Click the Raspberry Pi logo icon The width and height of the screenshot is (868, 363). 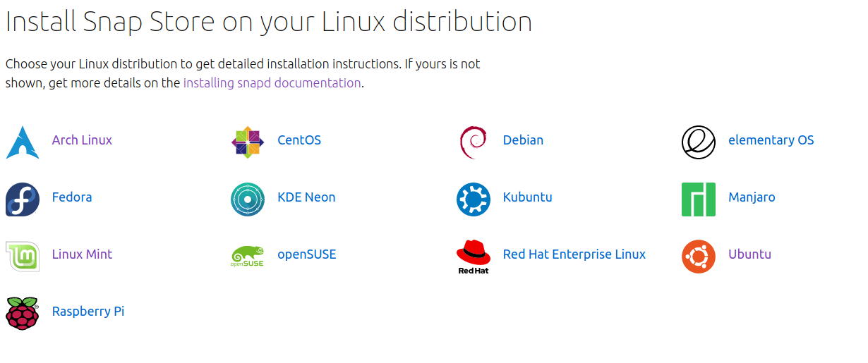coord(23,314)
